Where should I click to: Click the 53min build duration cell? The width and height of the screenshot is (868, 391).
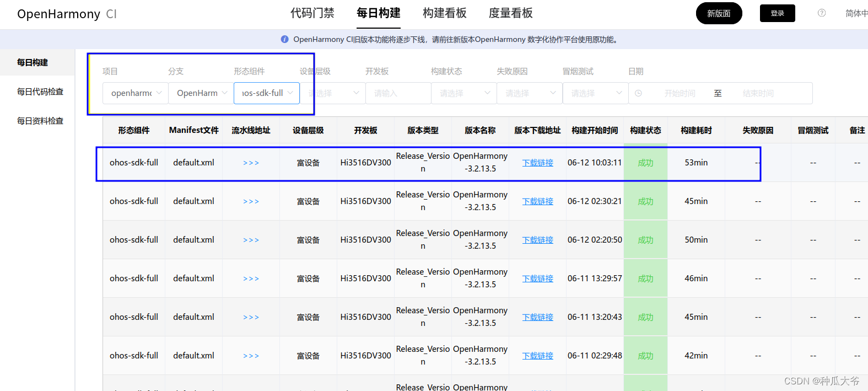(x=696, y=163)
